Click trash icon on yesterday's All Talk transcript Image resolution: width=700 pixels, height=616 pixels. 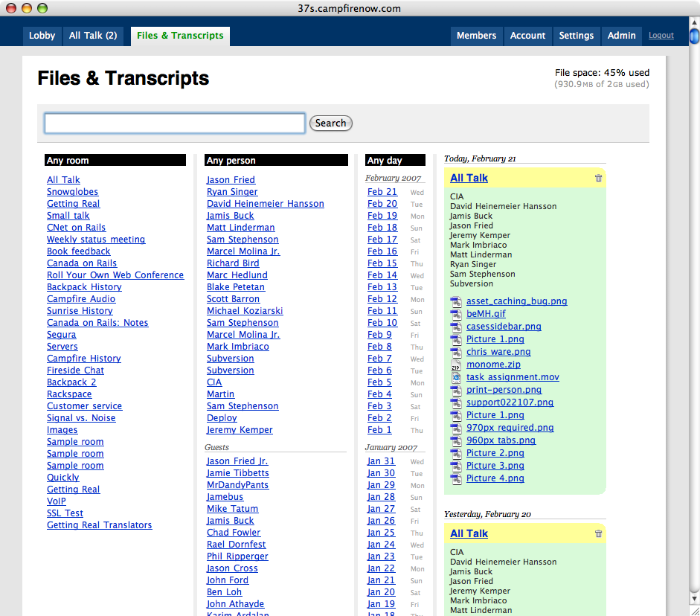598,533
